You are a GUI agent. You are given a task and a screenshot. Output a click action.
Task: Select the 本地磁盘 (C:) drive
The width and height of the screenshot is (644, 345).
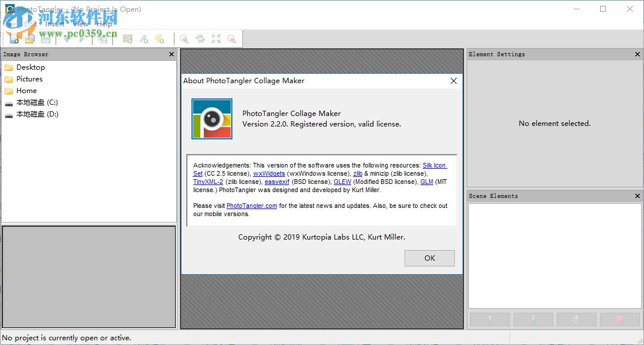click(36, 102)
